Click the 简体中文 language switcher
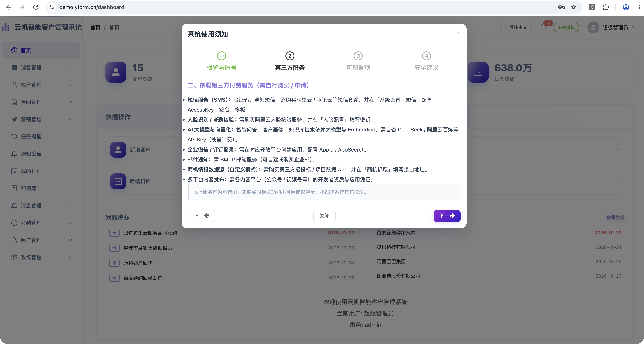Screen dimensions: 644x344 point(516,27)
